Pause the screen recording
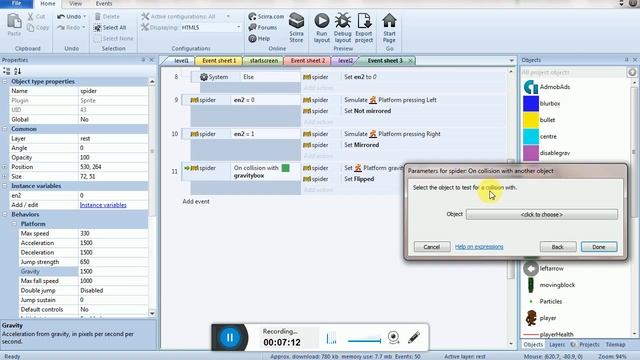Viewport: 640px width, 360px height. click(x=229, y=337)
